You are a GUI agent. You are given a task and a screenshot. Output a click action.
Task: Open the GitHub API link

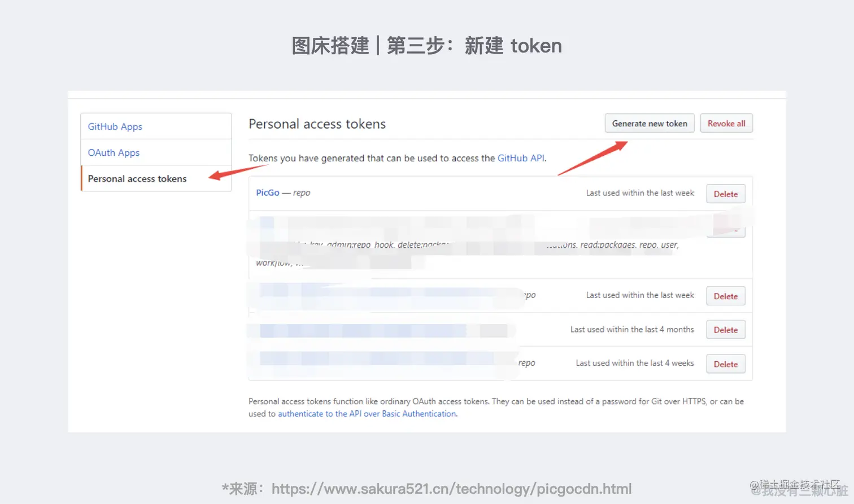521,158
